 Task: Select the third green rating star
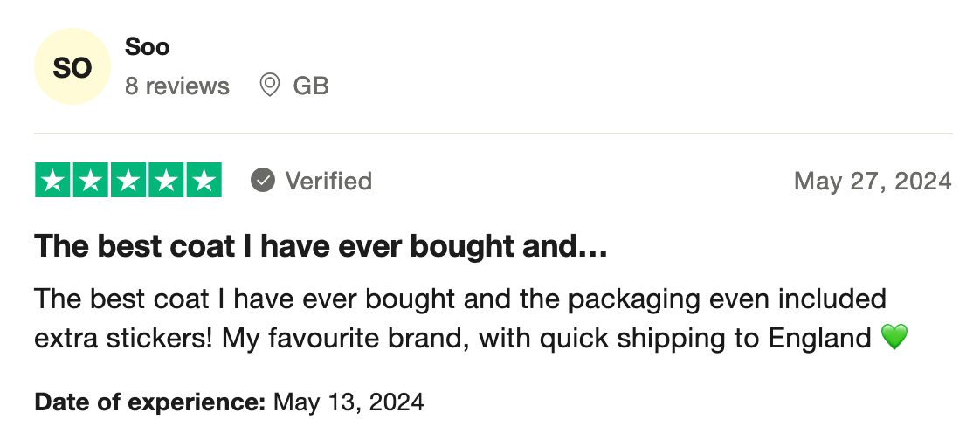(128, 181)
